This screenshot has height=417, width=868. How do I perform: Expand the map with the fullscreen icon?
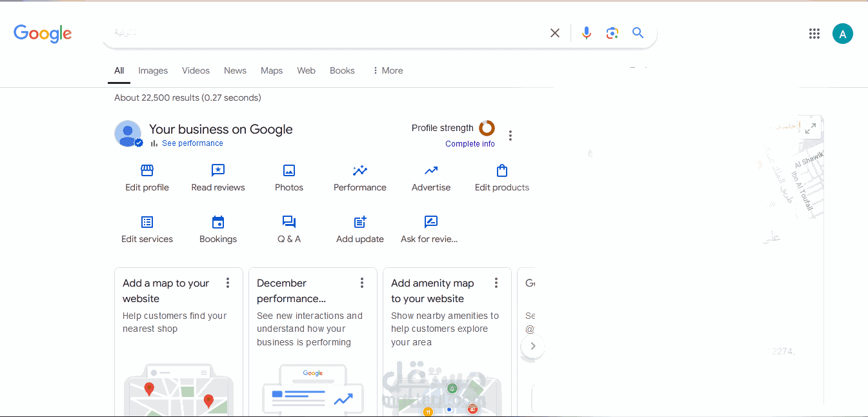tap(811, 128)
